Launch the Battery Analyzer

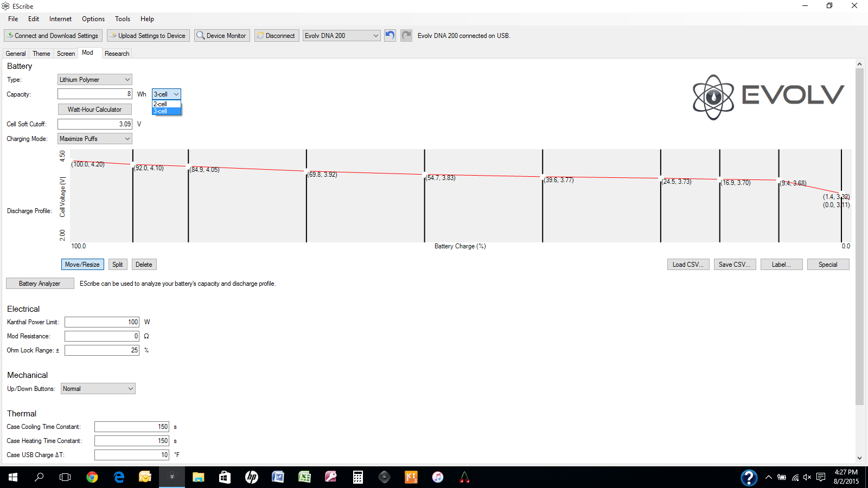pos(40,284)
